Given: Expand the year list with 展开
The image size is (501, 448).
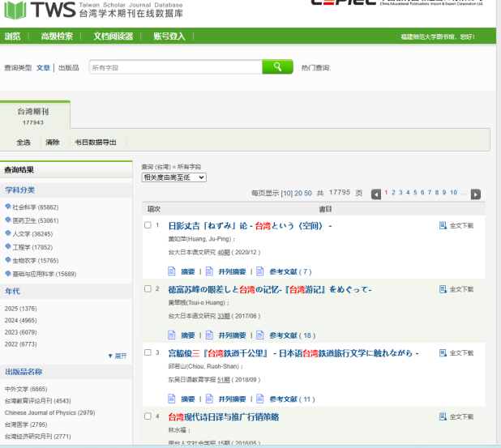Looking at the screenshot, I should 117,356.
